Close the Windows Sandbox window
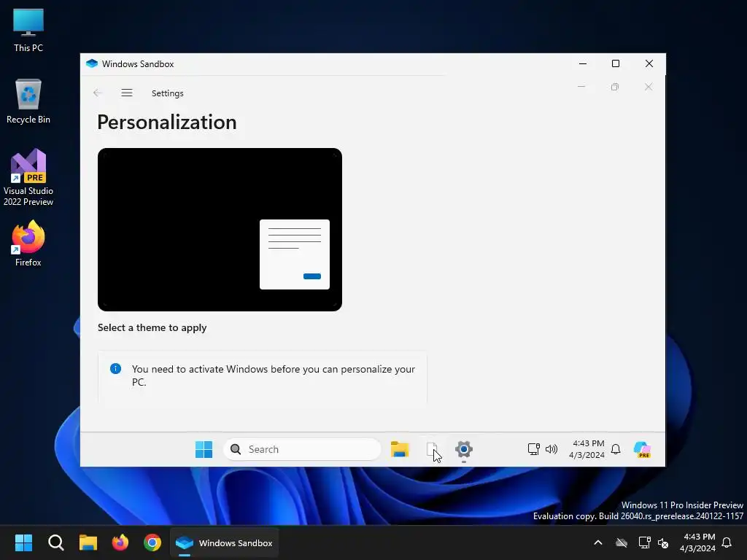The height and width of the screenshot is (560, 747). 649,63
